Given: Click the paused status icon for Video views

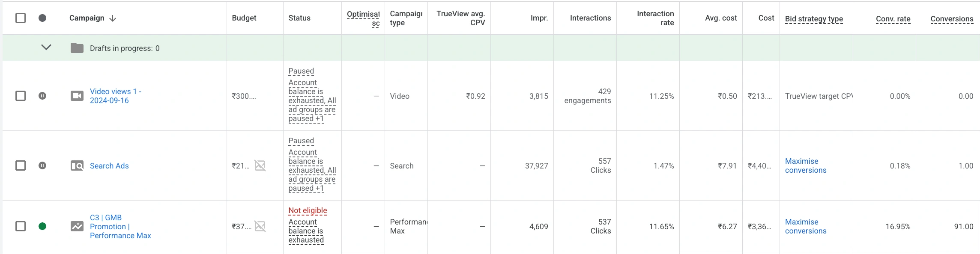Looking at the screenshot, I should click(x=42, y=96).
